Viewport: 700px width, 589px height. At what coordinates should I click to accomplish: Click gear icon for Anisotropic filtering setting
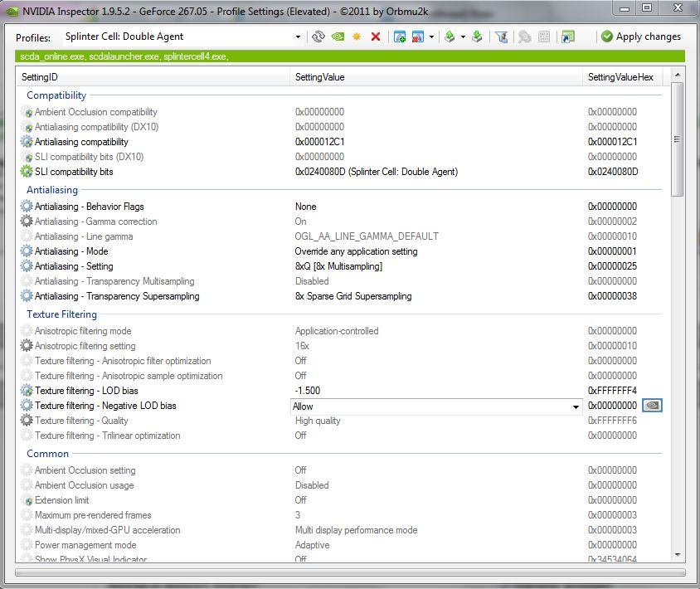point(27,346)
